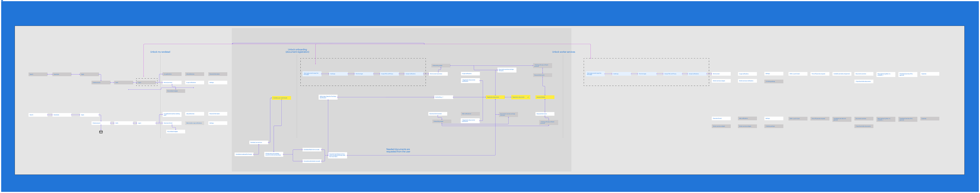Select "Needed documents are requested from the user" label
The height and width of the screenshot is (193, 980).
coord(398,150)
